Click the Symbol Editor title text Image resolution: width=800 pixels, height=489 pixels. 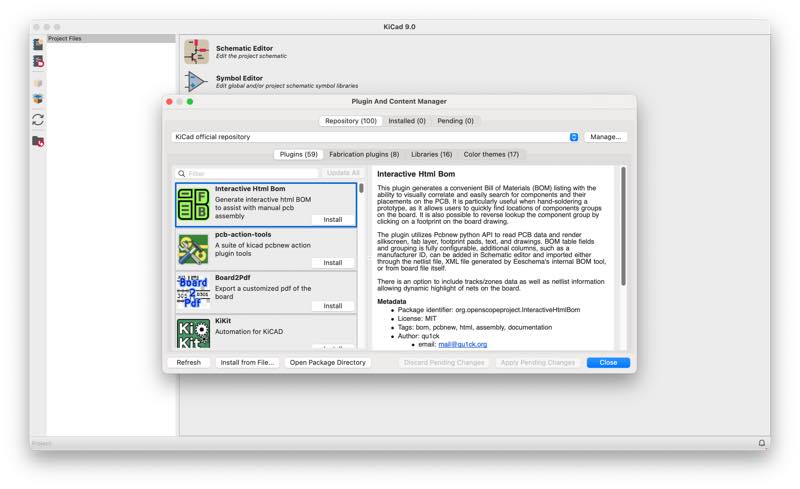[239, 78]
